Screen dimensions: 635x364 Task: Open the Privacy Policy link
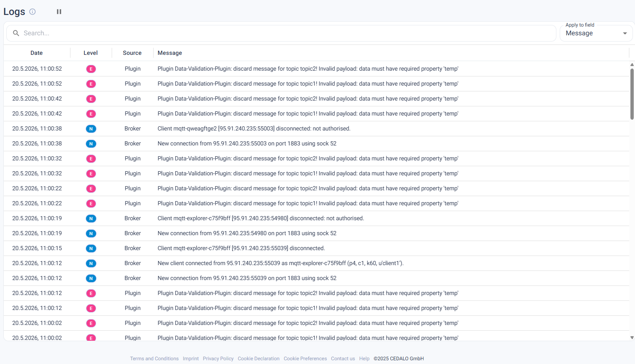218,359
